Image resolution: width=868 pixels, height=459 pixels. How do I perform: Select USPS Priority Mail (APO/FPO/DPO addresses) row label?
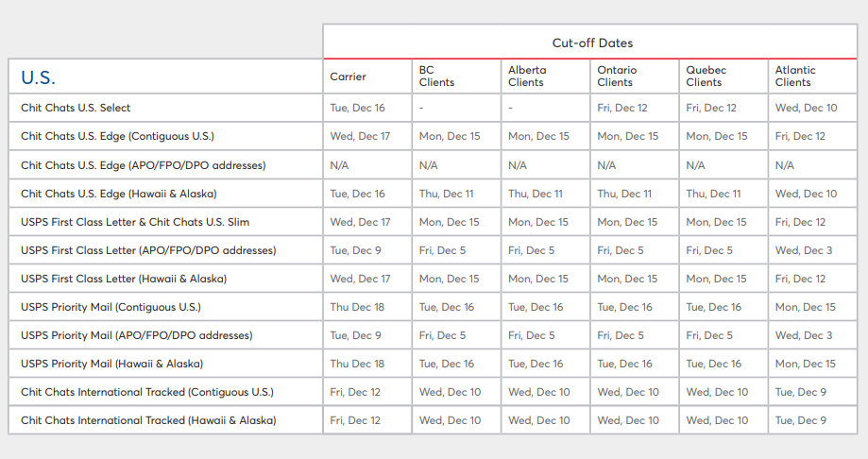coord(136,335)
